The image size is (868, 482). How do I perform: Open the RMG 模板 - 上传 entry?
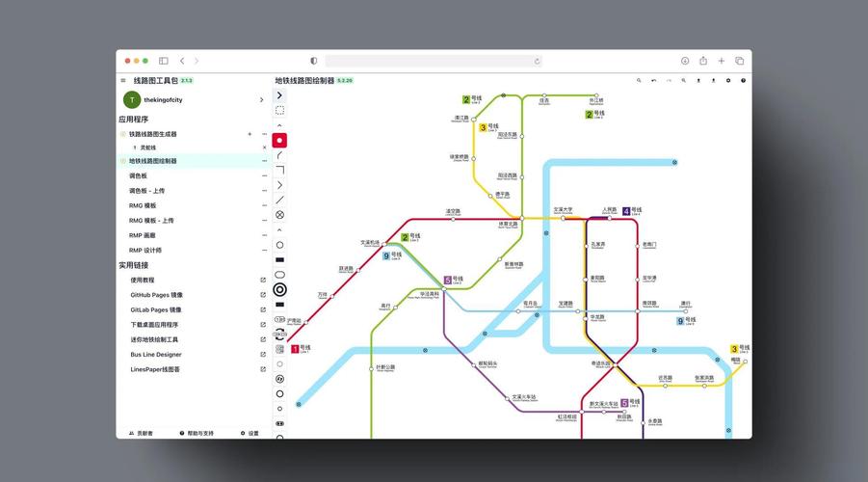pos(151,221)
